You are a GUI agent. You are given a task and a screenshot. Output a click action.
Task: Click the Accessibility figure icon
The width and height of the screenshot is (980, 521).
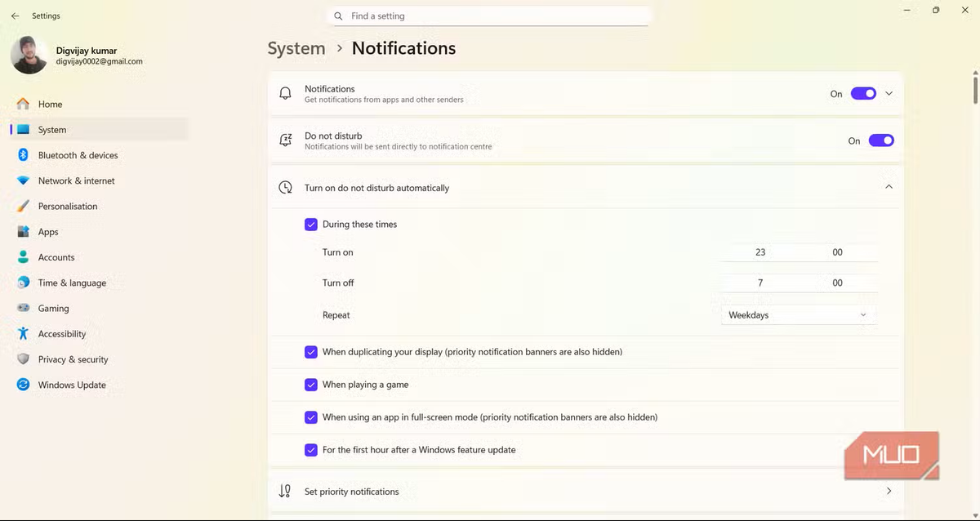[x=23, y=334]
